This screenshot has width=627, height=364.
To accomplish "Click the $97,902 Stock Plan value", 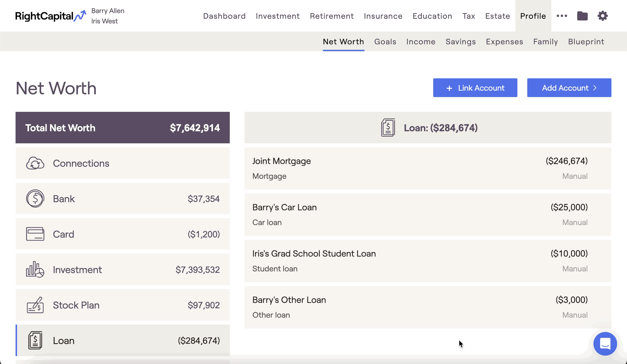I will click(x=203, y=305).
